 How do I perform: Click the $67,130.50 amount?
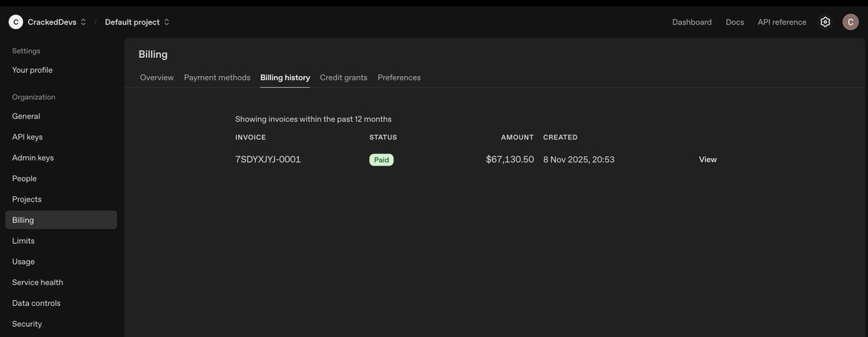click(x=510, y=159)
